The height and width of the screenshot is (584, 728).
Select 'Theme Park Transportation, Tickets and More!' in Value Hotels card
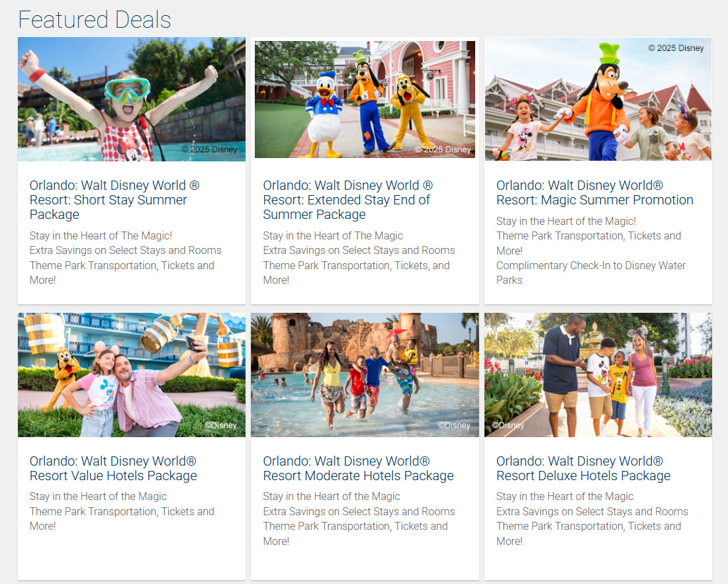(x=122, y=519)
